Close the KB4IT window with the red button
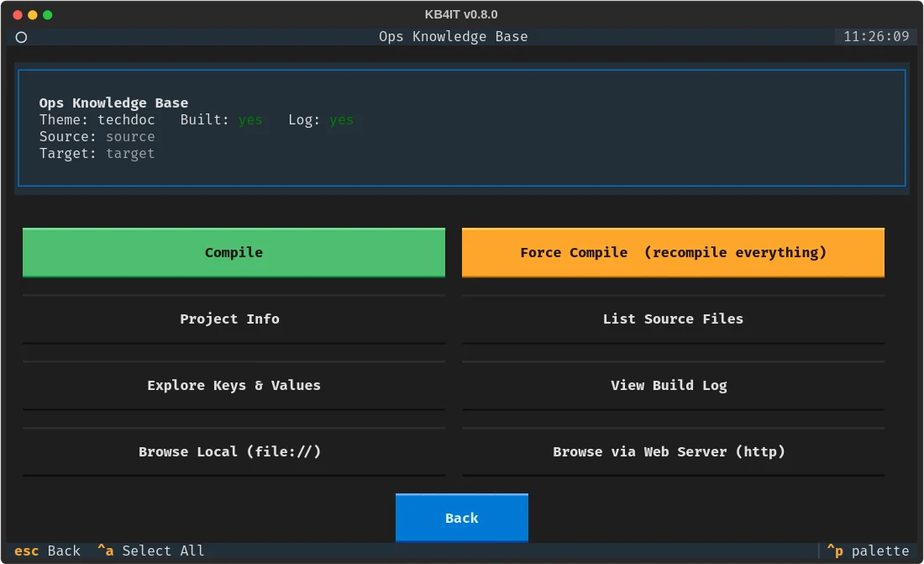 click(x=18, y=15)
